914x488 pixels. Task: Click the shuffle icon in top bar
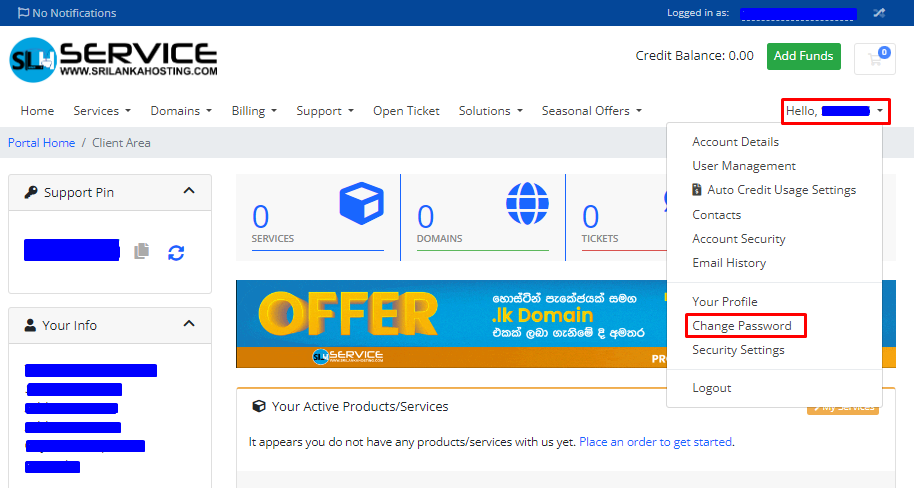point(879,13)
